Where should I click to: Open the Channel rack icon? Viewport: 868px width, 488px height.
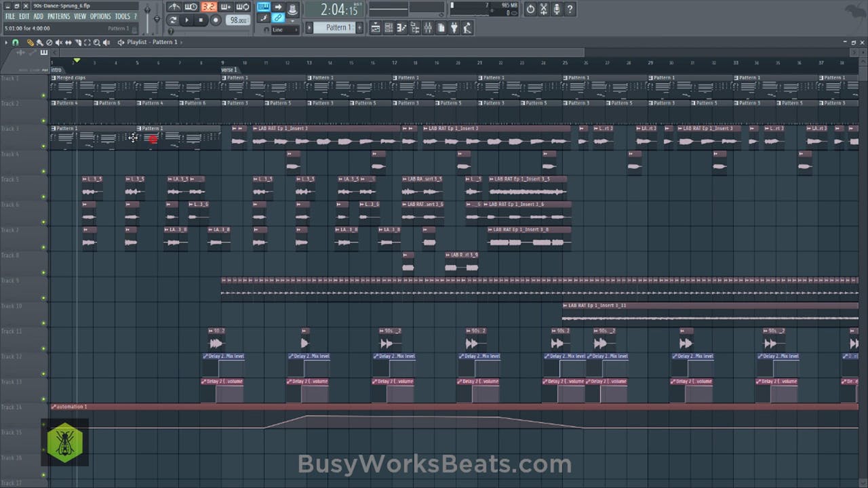point(389,28)
